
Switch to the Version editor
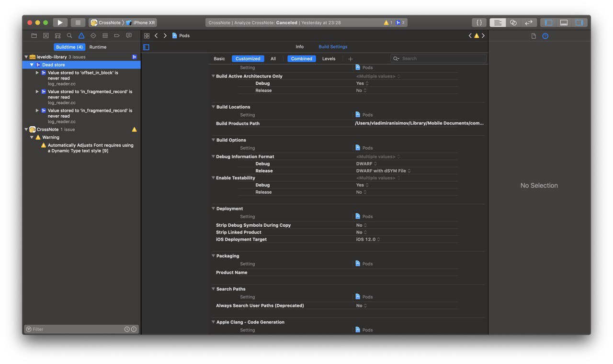point(529,22)
